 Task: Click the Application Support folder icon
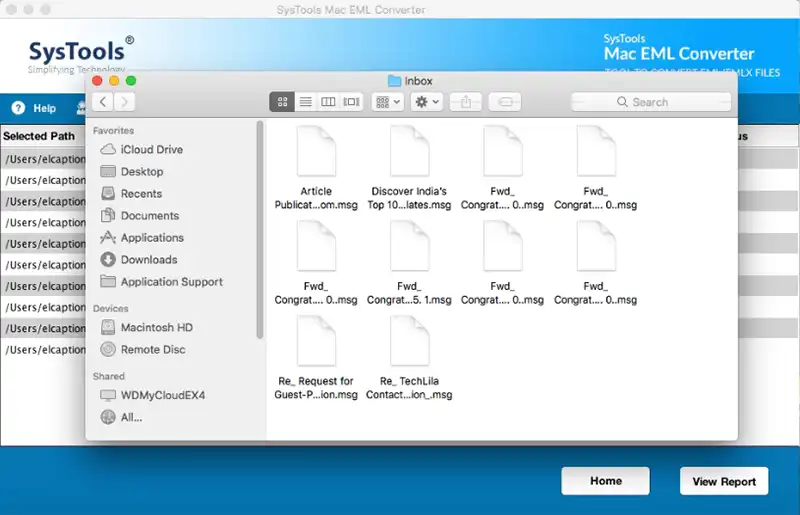point(108,281)
